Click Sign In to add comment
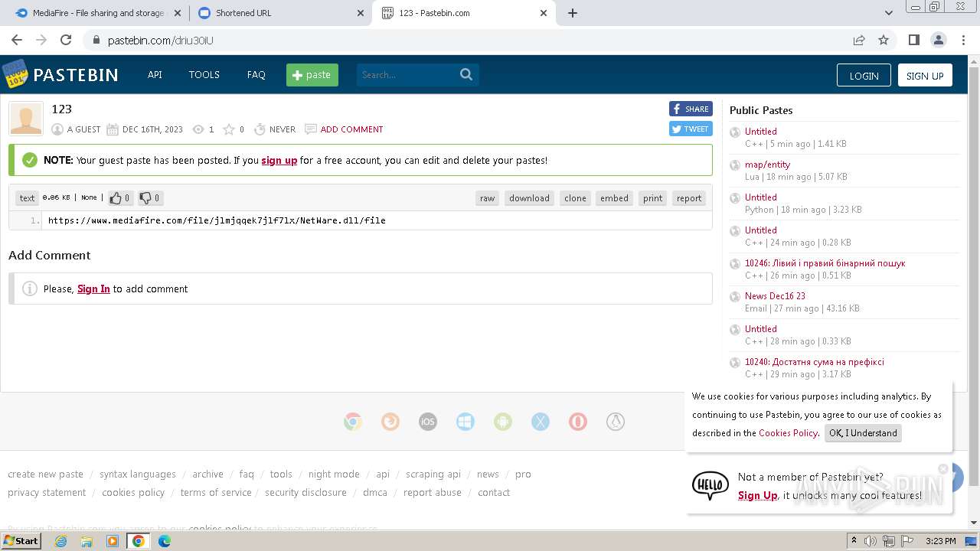The height and width of the screenshot is (551, 980). (93, 289)
